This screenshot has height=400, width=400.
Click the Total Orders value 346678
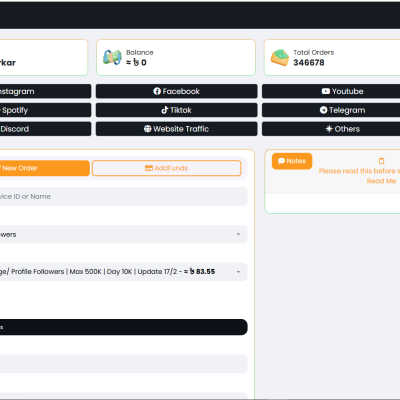pyautogui.click(x=309, y=63)
